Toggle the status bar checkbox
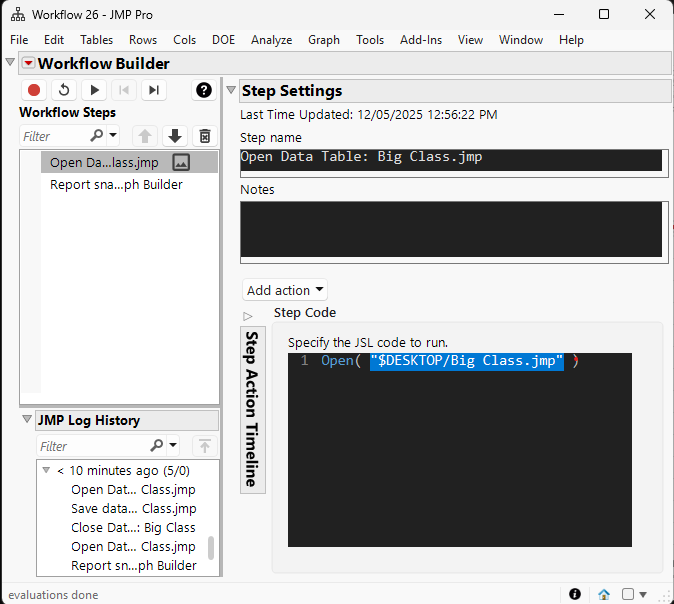 [628, 594]
